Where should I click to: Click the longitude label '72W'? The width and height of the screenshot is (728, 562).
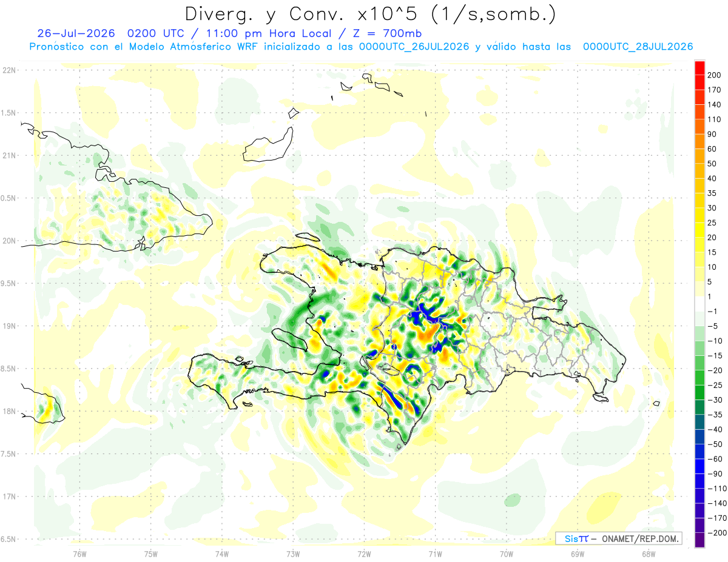click(x=364, y=554)
